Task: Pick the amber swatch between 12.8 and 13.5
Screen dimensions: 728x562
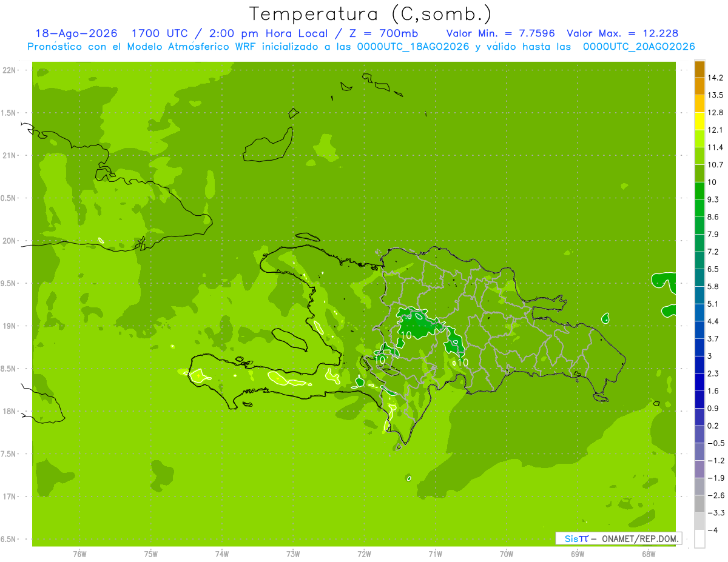Action: pyautogui.click(x=699, y=104)
